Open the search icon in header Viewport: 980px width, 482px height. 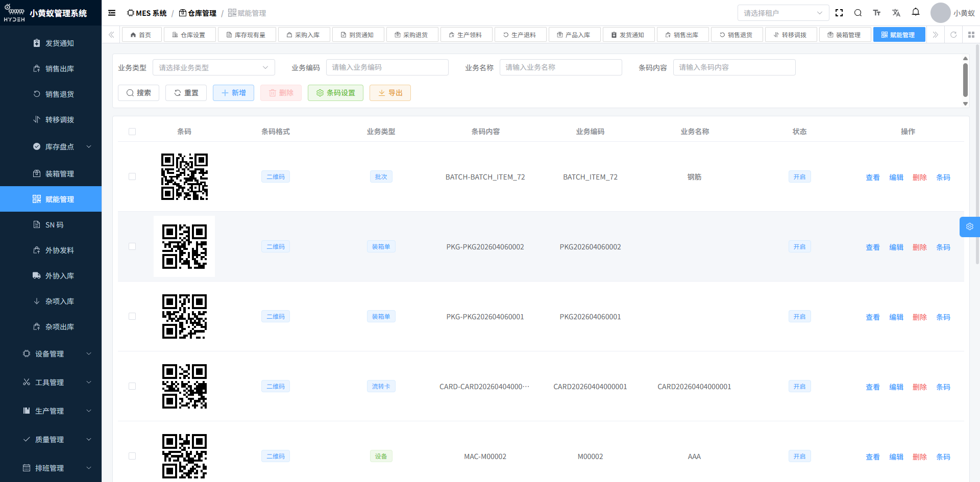(x=858, y=13)
